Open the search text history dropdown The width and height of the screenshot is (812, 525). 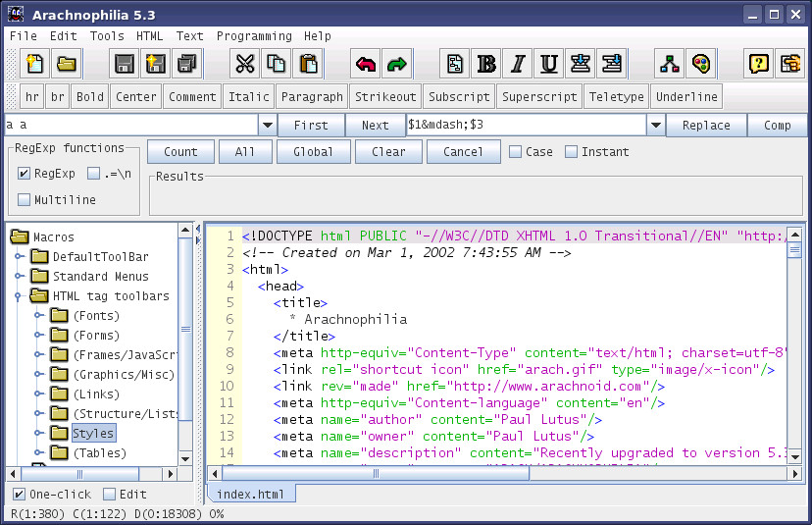[268, 125]
